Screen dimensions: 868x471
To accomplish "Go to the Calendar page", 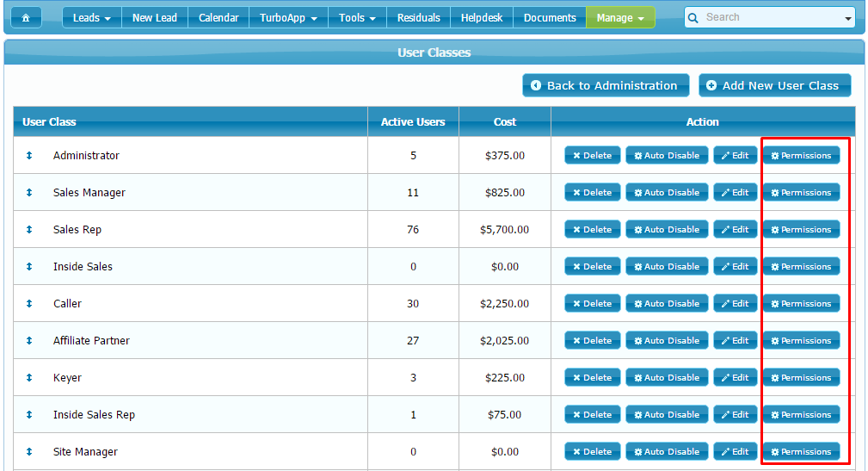I will (219, 17).
